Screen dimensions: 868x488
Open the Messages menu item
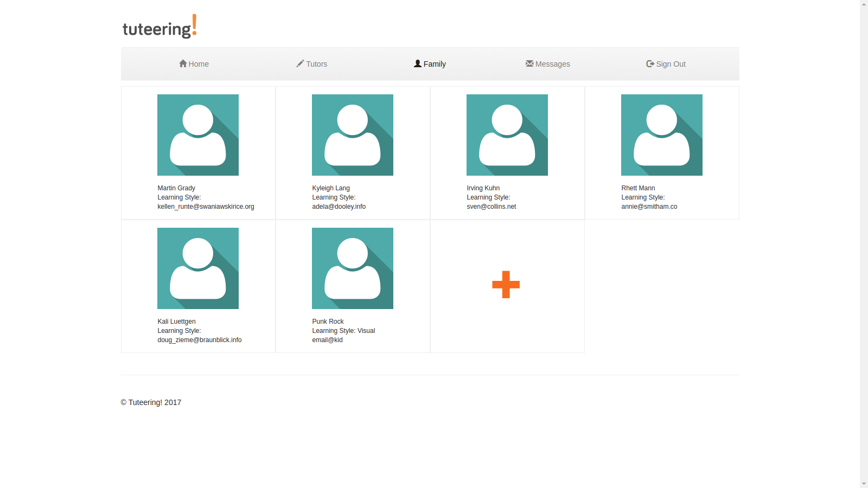pyautogui.click(x=548, y=64)
